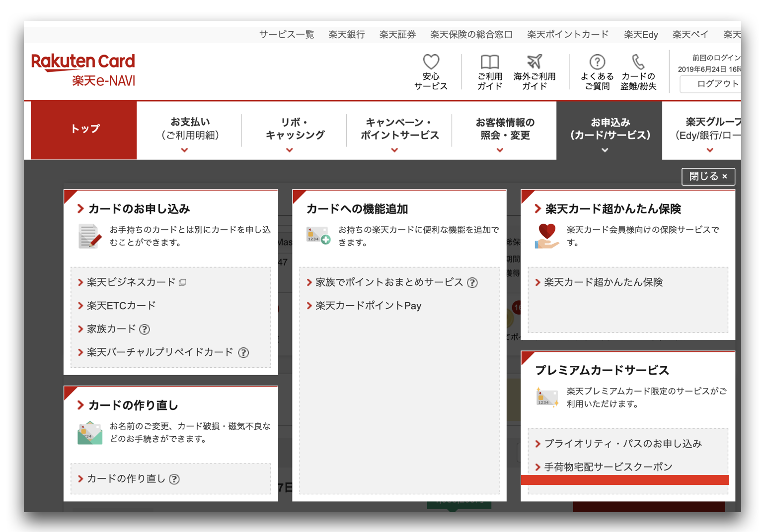Image resolution: width=760 pixels, height=532 pixels.
Task: Expand the お支払い(ご利用明細) menu
Action: (x=190, y=131)
